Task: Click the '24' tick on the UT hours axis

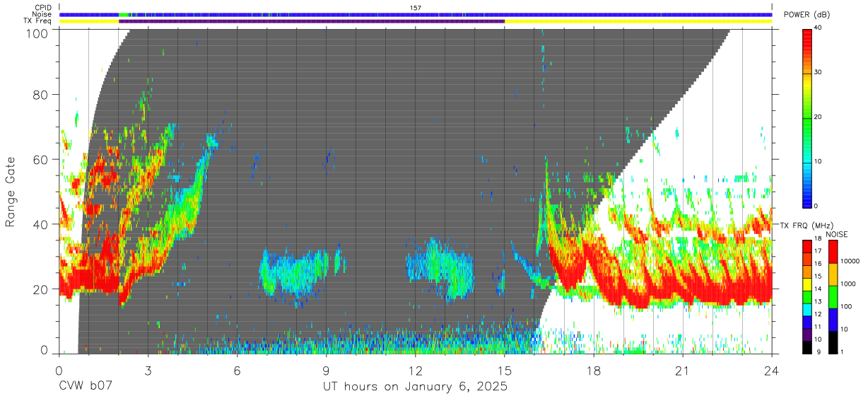Action: (772, 371)
